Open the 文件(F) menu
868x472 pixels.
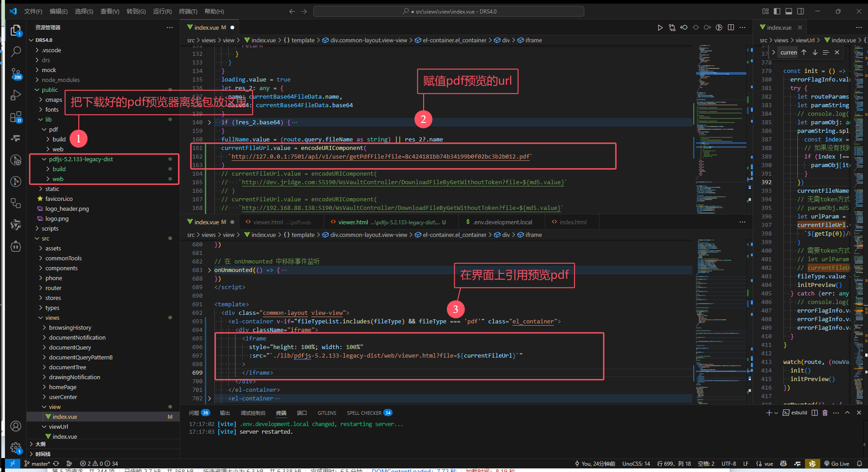click(33, 11)
